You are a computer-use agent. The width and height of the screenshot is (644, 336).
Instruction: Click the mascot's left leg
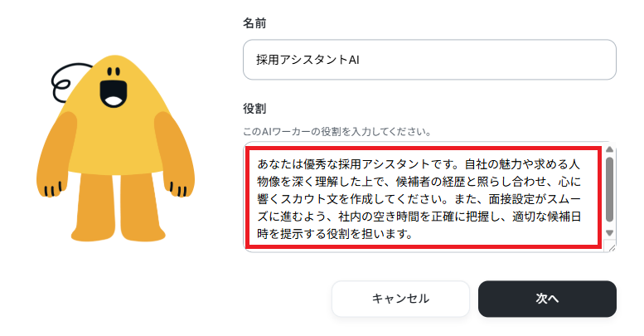pos(93,207)
